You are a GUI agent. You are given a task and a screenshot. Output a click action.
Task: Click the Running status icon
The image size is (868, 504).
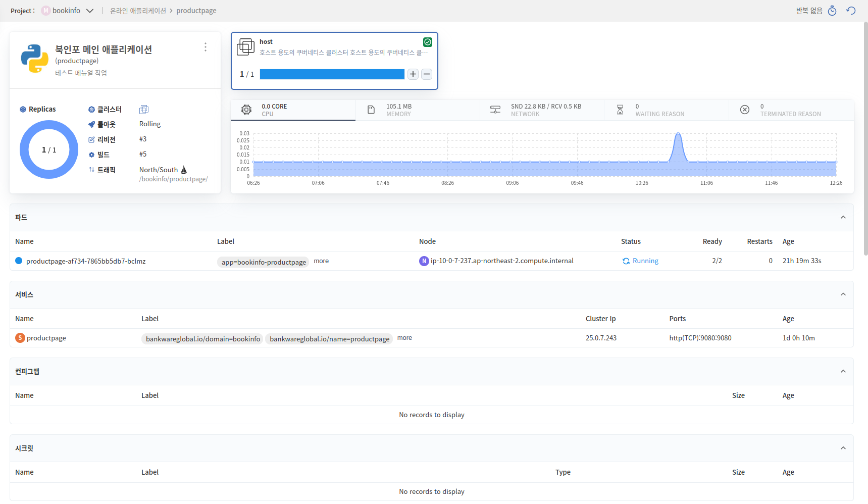click(x=626, y=261)
